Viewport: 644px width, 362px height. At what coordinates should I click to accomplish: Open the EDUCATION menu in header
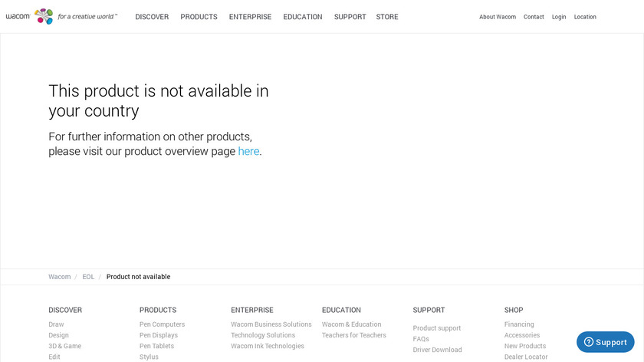click(x=303, y=17)
